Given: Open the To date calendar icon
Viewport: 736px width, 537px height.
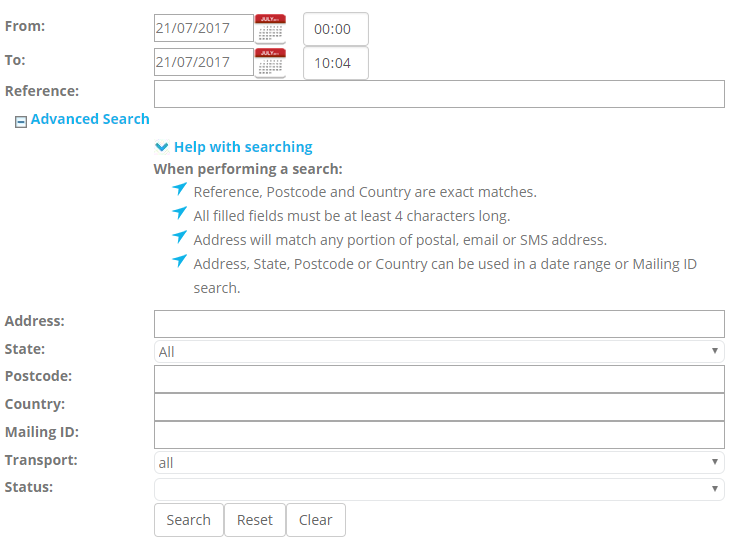Looking at the screenshot, I should [270, 62].
